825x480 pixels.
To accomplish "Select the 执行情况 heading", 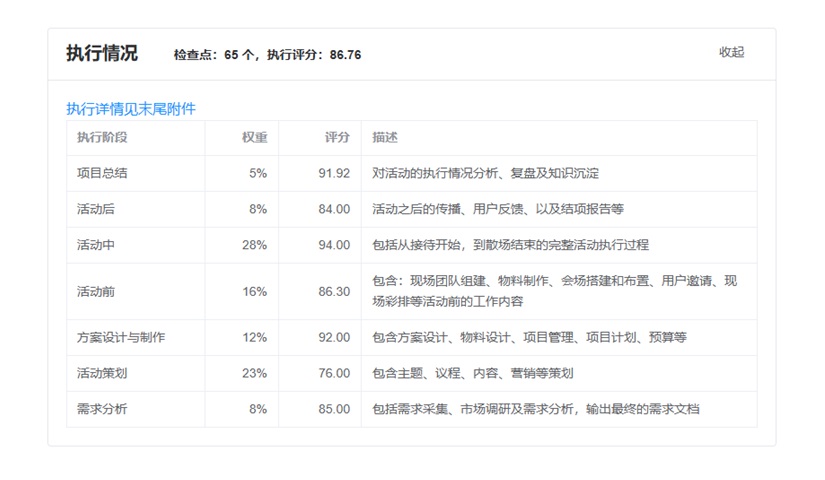I will 102,53.
